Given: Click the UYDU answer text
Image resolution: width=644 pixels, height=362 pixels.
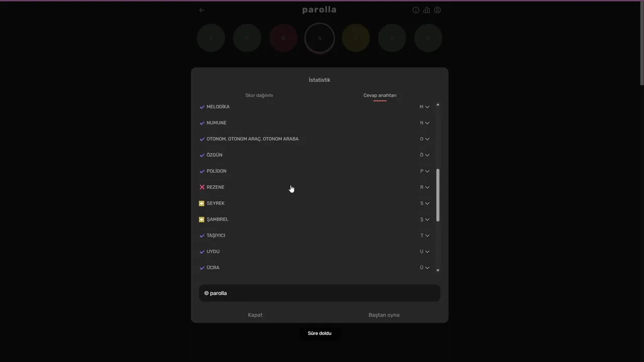Looking at the screenshot, I should point(213,252).
